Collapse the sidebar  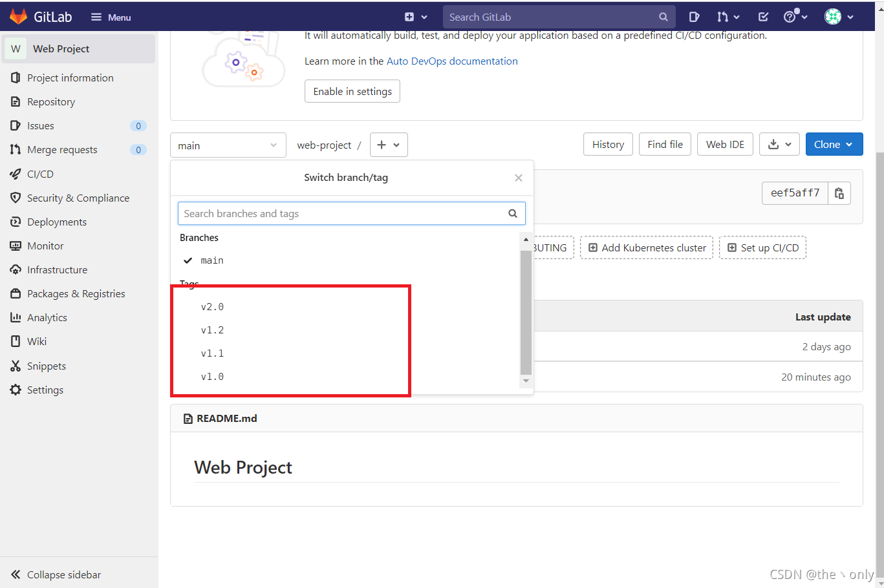(56, 574)
